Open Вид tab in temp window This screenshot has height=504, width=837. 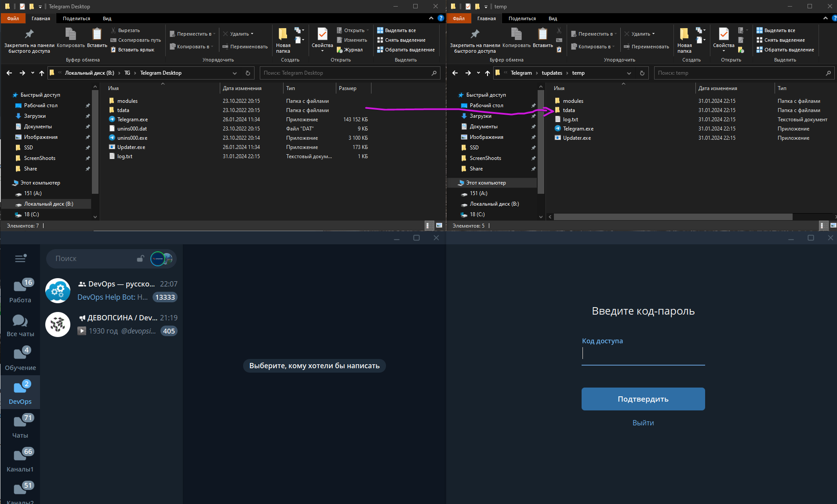point(553,18)
